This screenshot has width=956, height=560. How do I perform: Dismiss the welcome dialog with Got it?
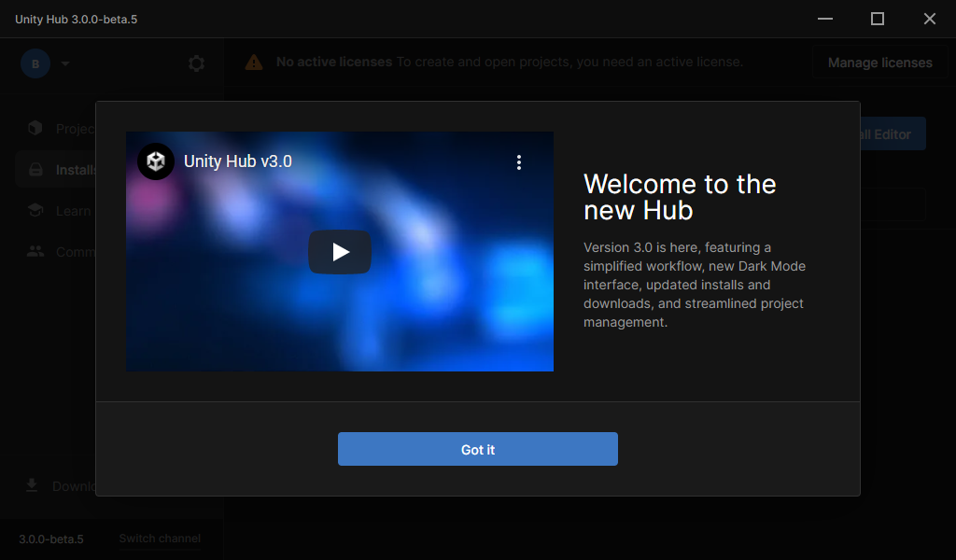click(x=477, y=449)
